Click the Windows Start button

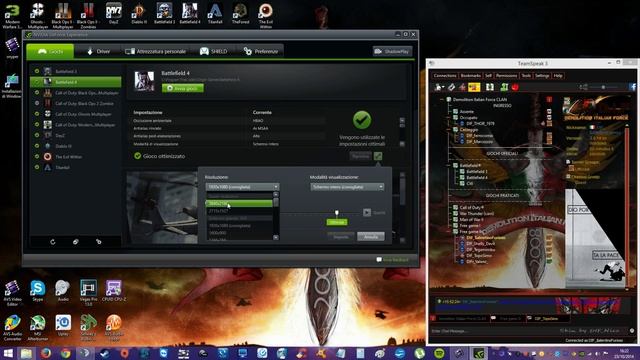point(8,353)
